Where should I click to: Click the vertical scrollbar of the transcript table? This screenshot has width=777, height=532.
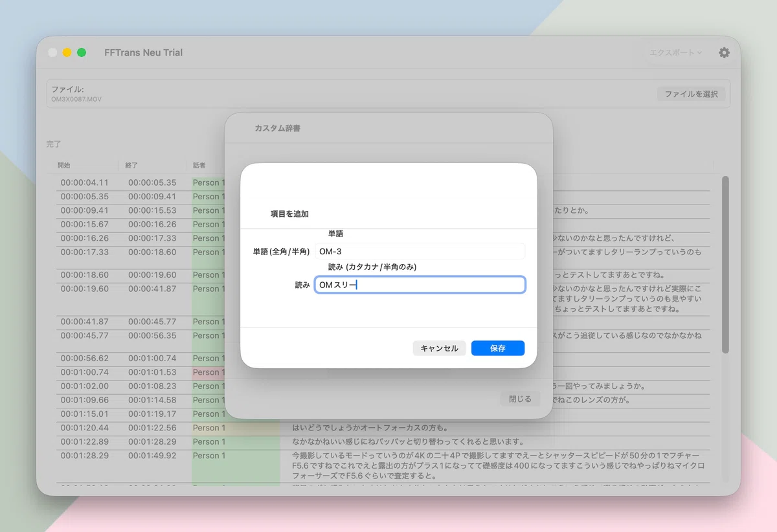pyautogui.click(x=725, y=265)
